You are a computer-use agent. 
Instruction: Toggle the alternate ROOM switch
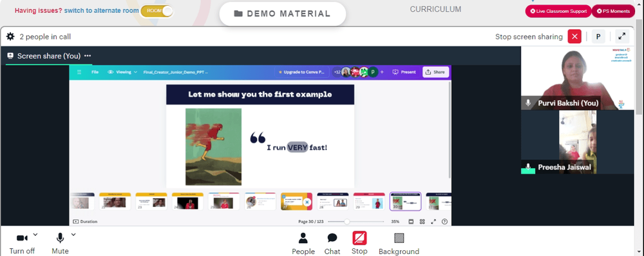coord(157,11)
